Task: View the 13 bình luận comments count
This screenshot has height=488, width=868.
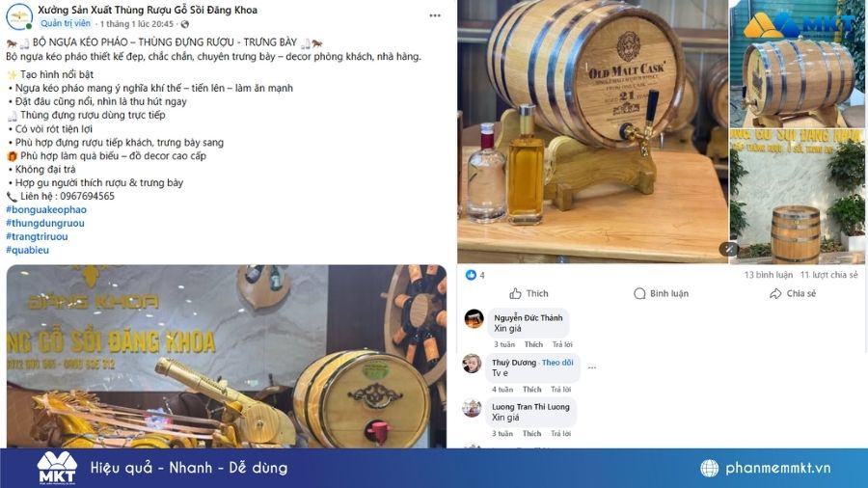Action: [x=769, y=275]
